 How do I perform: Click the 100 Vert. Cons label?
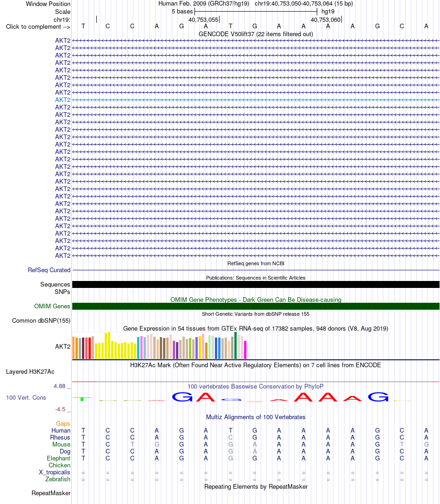(x=26, y=398)
